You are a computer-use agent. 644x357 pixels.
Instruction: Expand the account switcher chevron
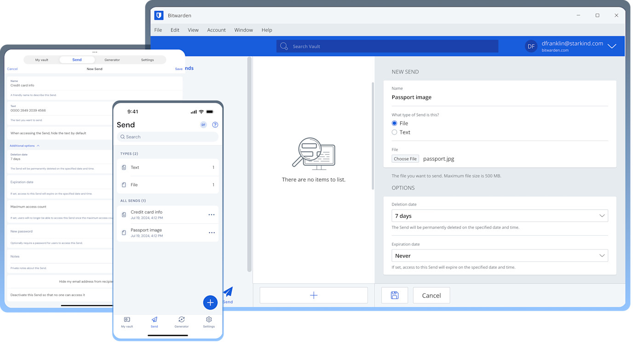click(612, 46)
